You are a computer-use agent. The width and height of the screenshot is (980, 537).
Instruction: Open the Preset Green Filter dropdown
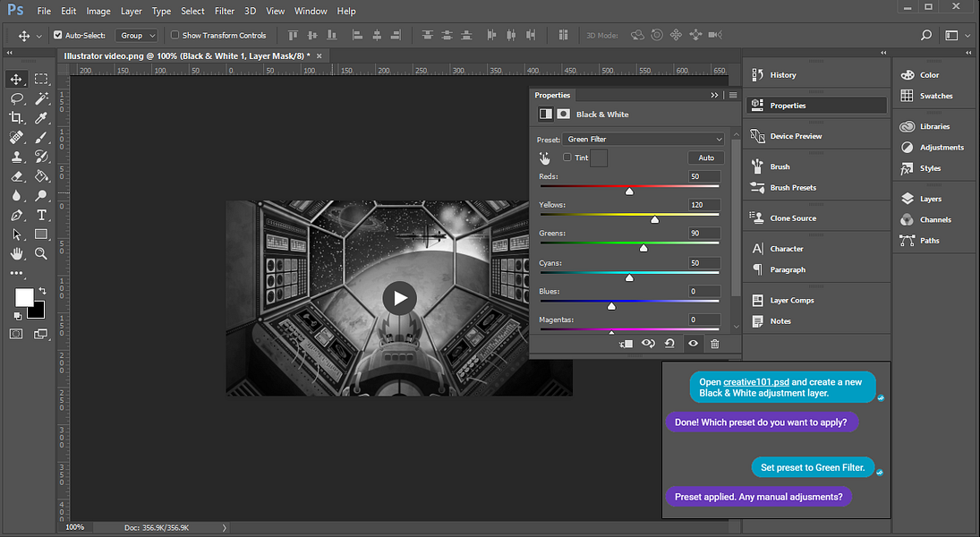pyautogui.click(x=643, y=140)
